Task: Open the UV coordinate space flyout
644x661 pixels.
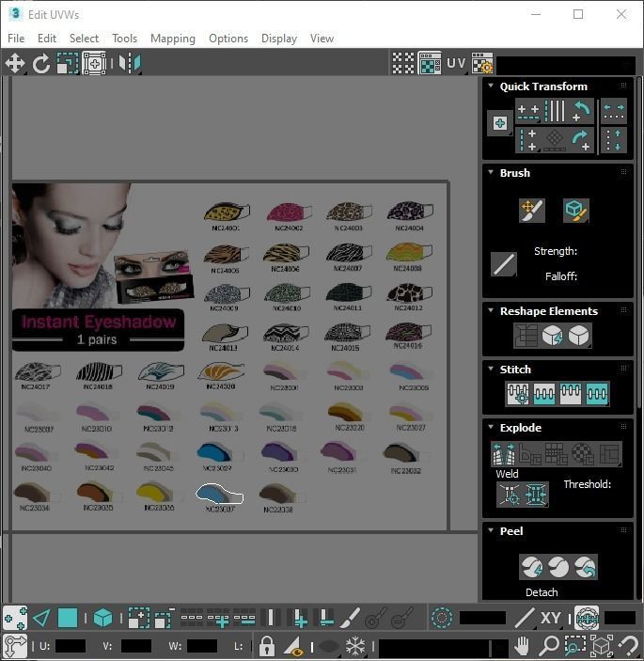Action: (456, 64)
